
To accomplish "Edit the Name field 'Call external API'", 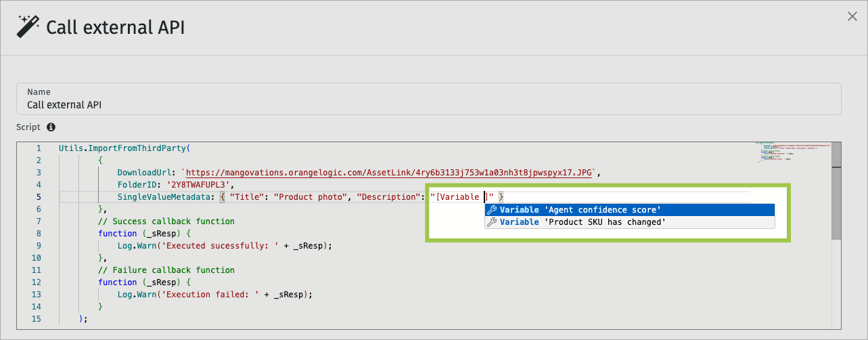I will coord(428,99).
